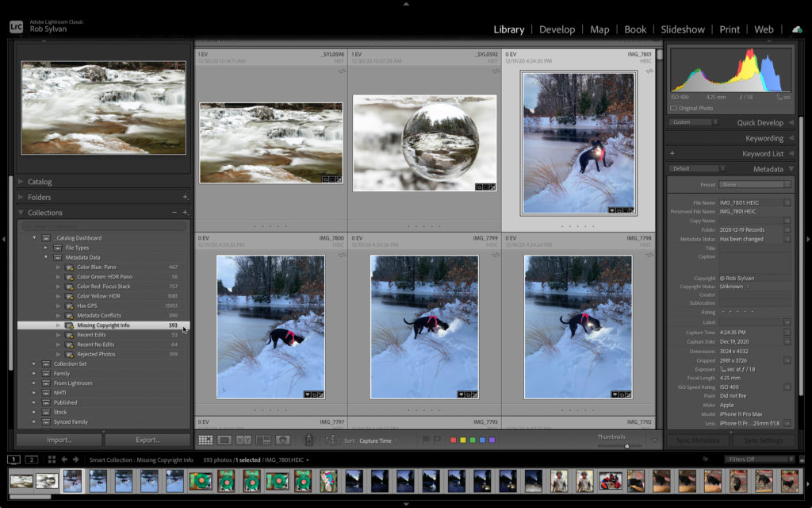Click the Export... button
Viewport: 812px width, 508px height.
(147, 440)
